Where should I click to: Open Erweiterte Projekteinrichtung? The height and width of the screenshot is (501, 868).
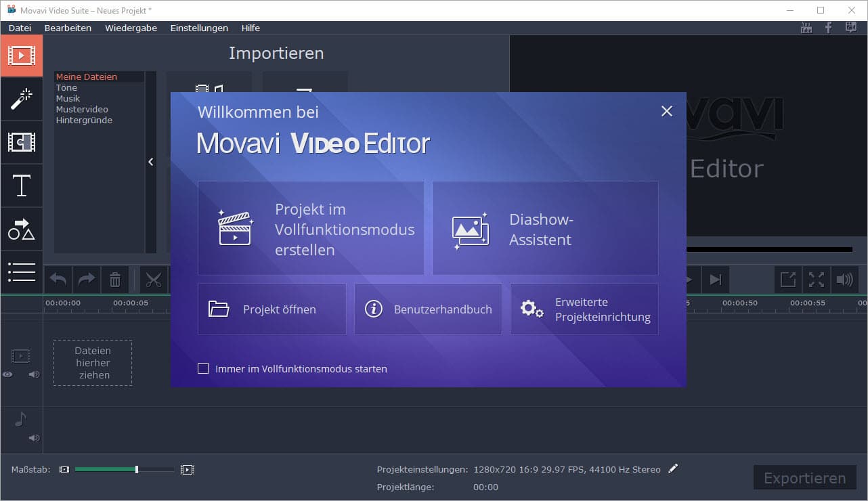[x=584, y=309]
